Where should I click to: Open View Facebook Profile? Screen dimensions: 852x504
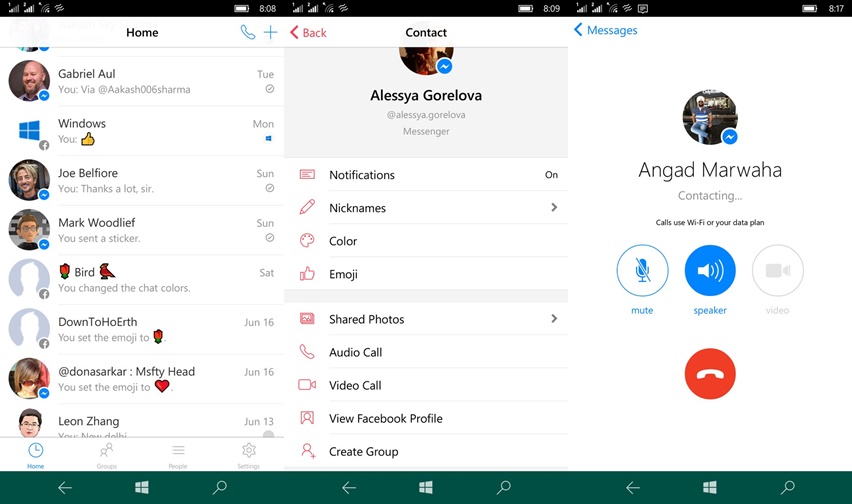pyautogui.click(x=426, y=418)
